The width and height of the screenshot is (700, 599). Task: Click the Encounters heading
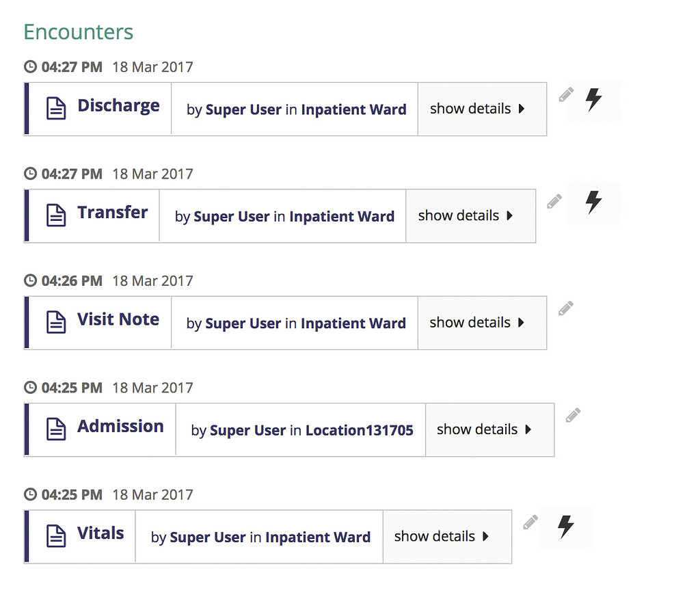[x=78, y=31]
